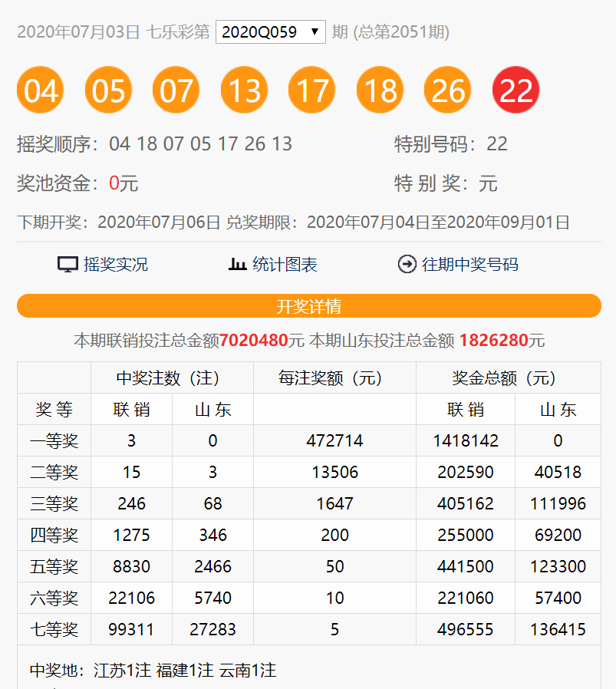Click the red 0 in 奖池资金

tap(114, 183)
